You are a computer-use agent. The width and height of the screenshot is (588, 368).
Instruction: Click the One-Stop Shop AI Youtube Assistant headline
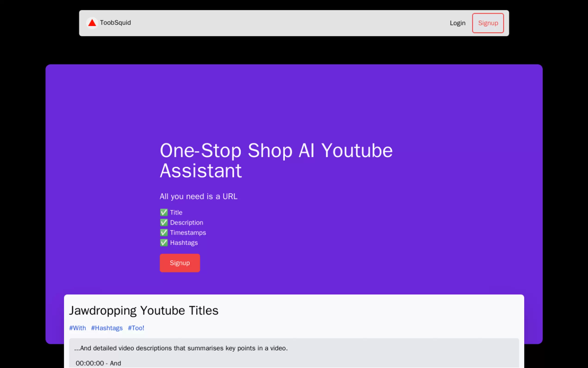click(x=276, y=161)
